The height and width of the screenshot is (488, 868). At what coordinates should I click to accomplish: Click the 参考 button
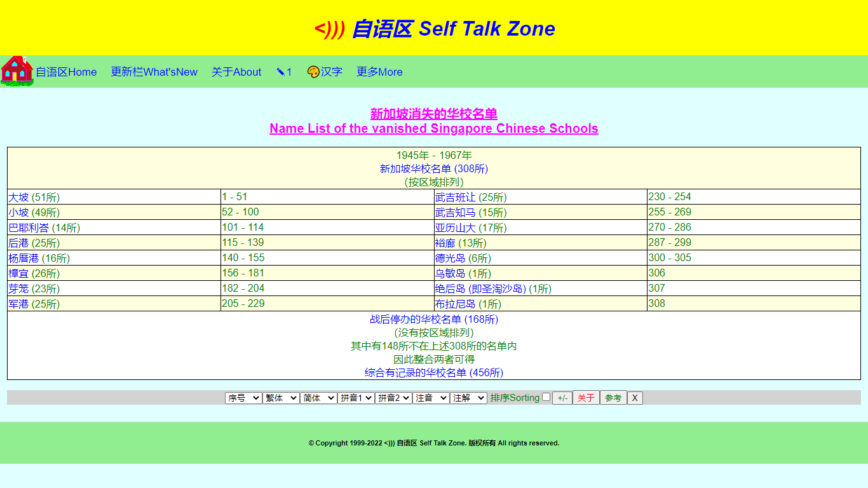point(613,397)
